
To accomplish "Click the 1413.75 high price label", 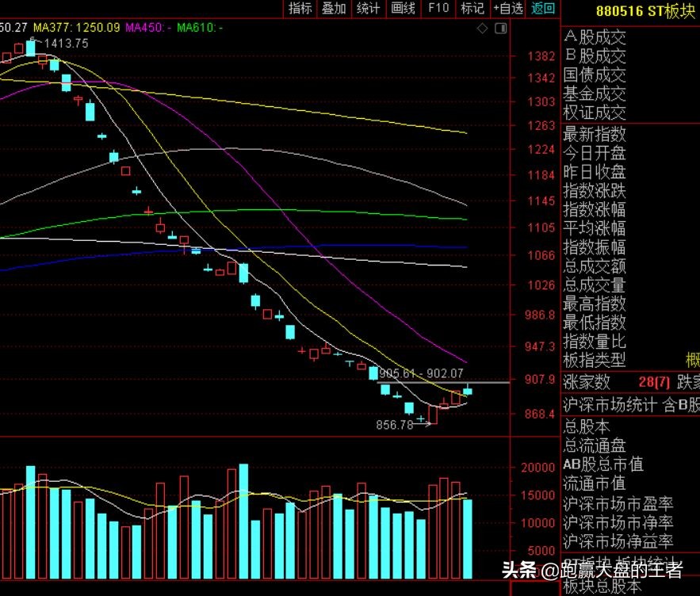I will tap(66, 44).
